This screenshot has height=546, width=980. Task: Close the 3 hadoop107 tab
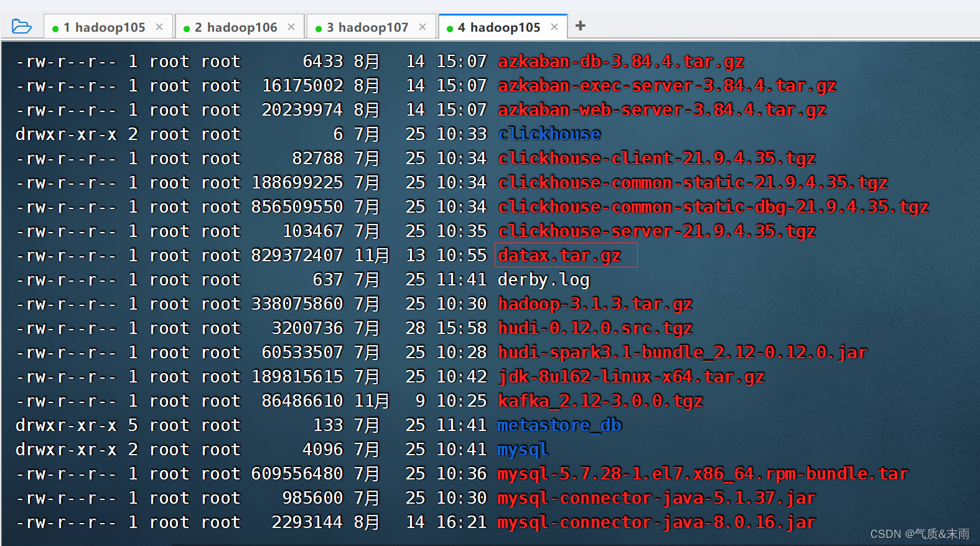tap(422, 27)
